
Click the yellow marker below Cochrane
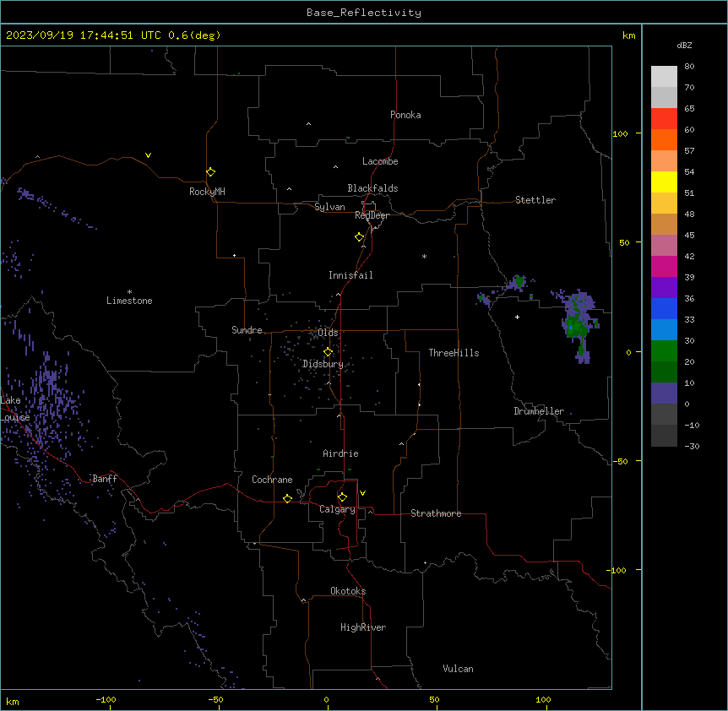[x=287, y=498]
